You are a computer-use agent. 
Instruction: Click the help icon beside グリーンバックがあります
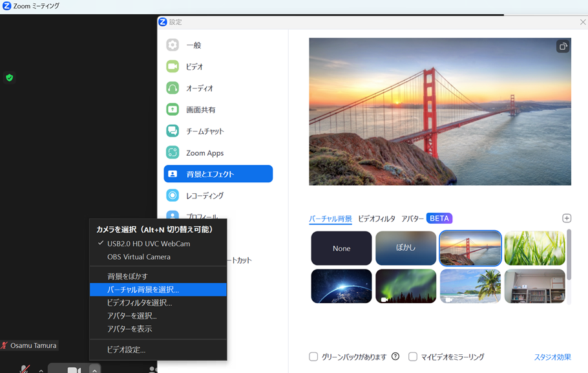click(395, 357)
